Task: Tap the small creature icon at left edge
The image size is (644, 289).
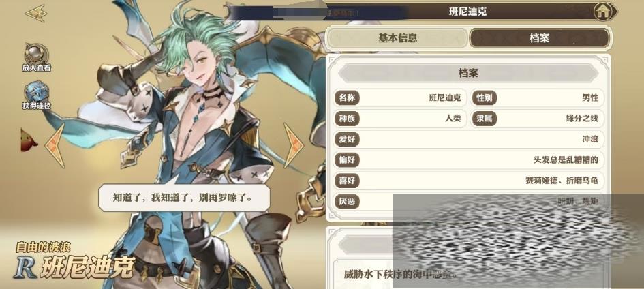Action: [29, 140]
